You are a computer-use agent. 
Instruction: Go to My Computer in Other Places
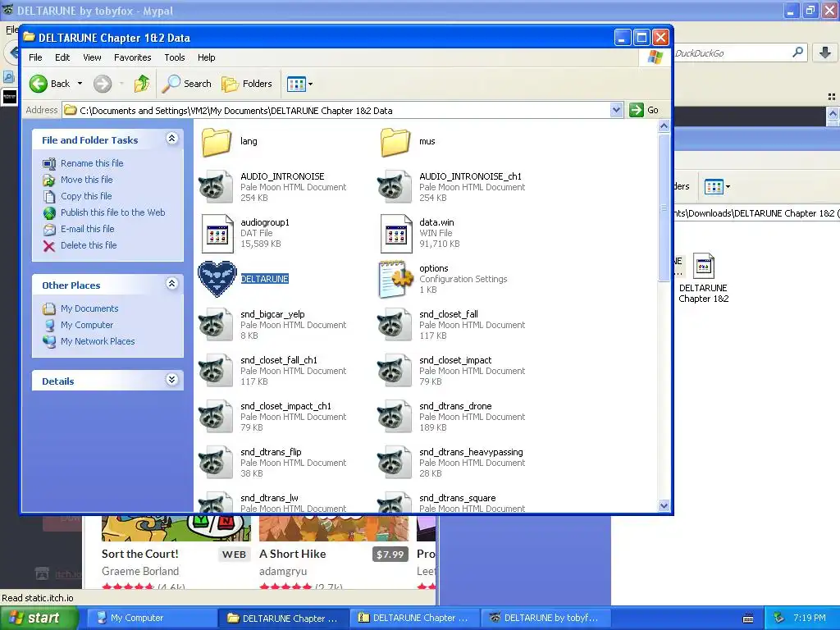[87, 325]
